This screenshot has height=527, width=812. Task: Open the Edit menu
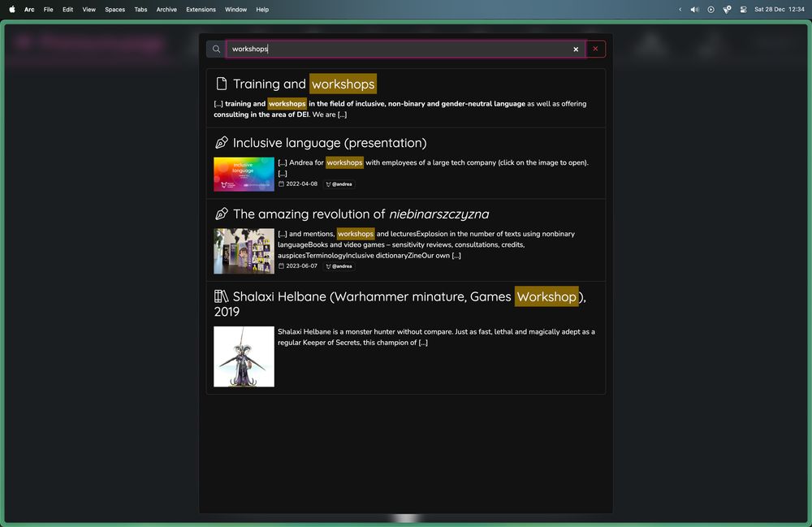[x=68, y=9]
